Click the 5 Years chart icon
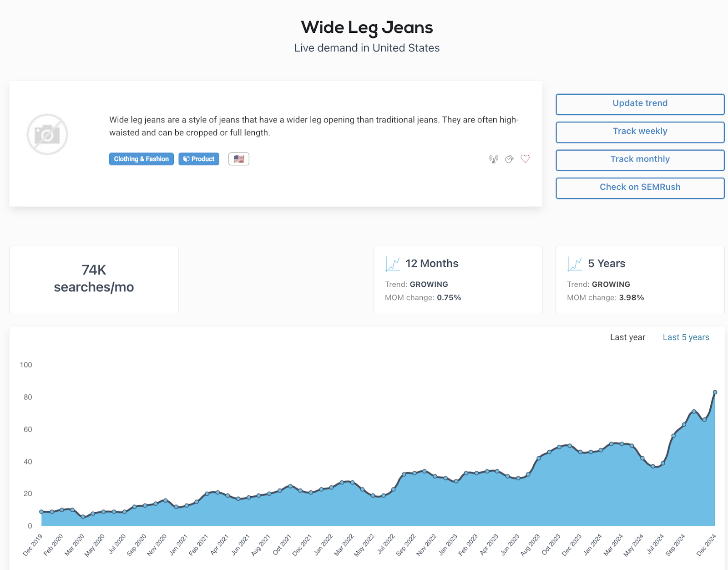This screenshot has height=570, width=728. click(x=575, y=264)
